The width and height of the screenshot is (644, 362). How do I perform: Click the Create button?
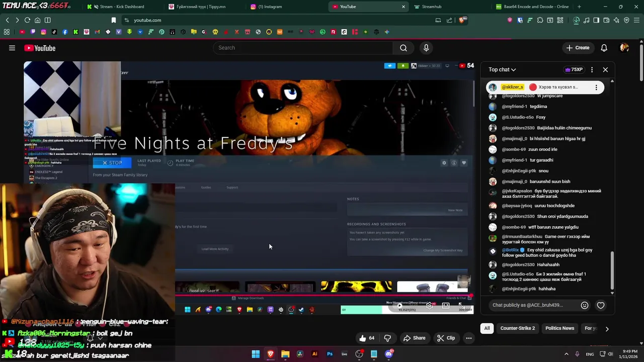(x=578, y=48)
